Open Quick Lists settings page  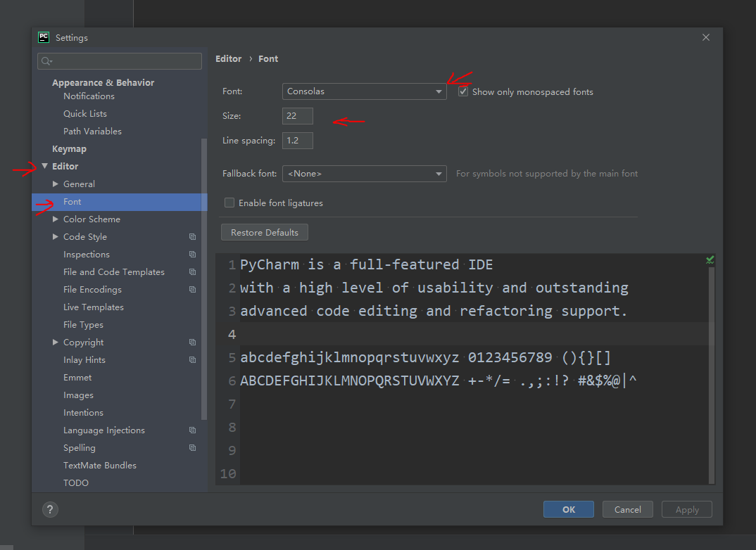point(85,114)
